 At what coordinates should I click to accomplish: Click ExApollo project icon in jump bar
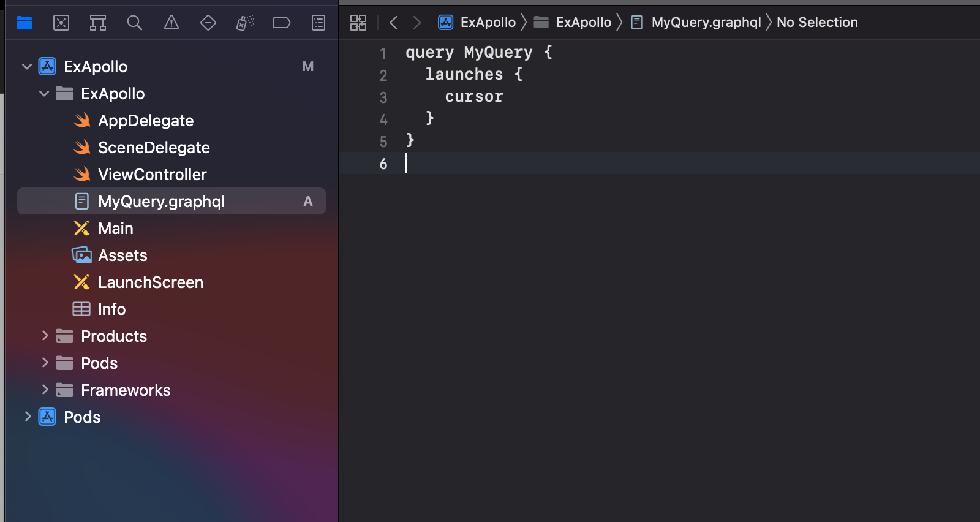click(446, 23)
